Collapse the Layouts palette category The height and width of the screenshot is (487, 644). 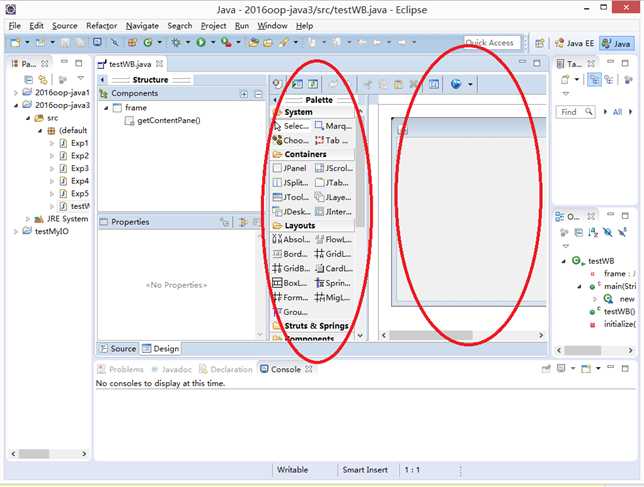tap(313, 226)
